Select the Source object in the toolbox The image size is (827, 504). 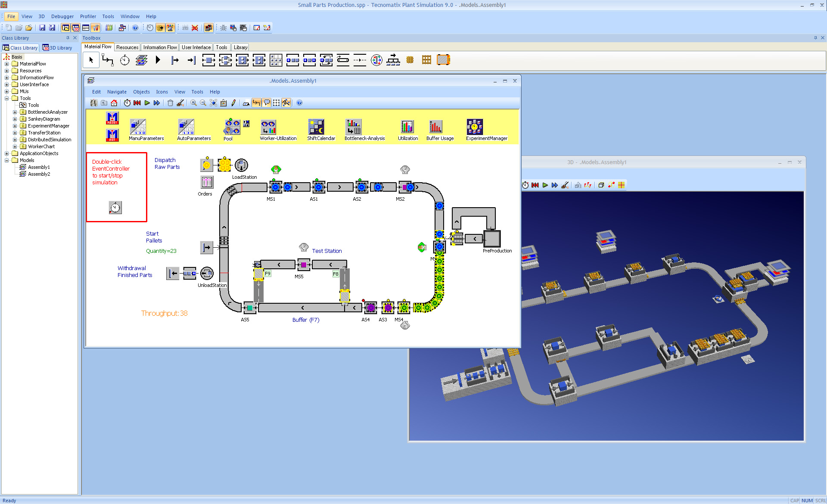[174, 60]
